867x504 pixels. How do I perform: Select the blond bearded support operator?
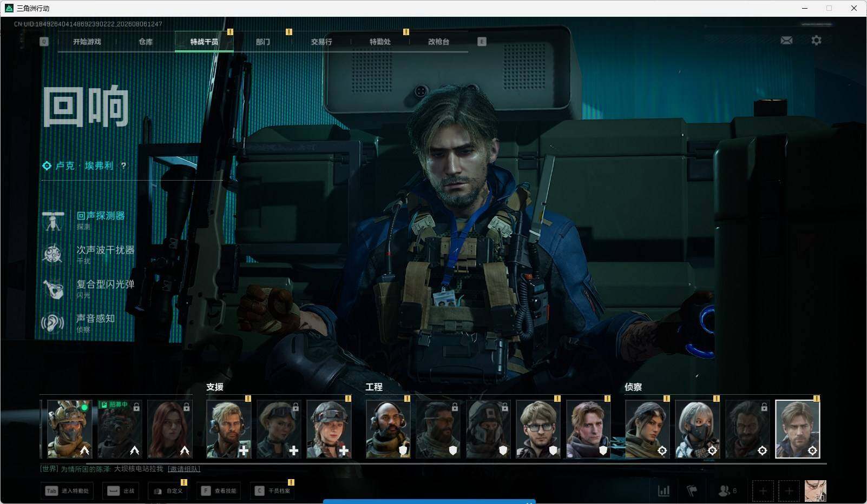[229, 429]
